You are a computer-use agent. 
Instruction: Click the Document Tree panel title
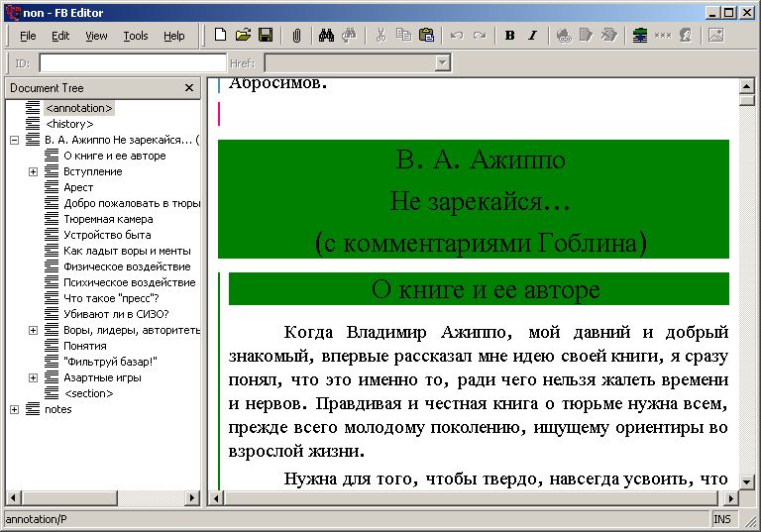[x=47, y=88]
